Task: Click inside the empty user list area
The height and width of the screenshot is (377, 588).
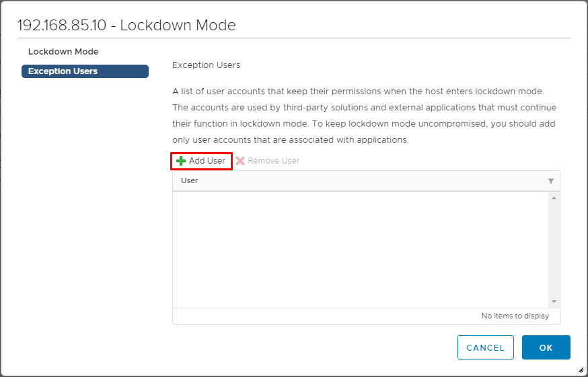Action: pos(361,249)
